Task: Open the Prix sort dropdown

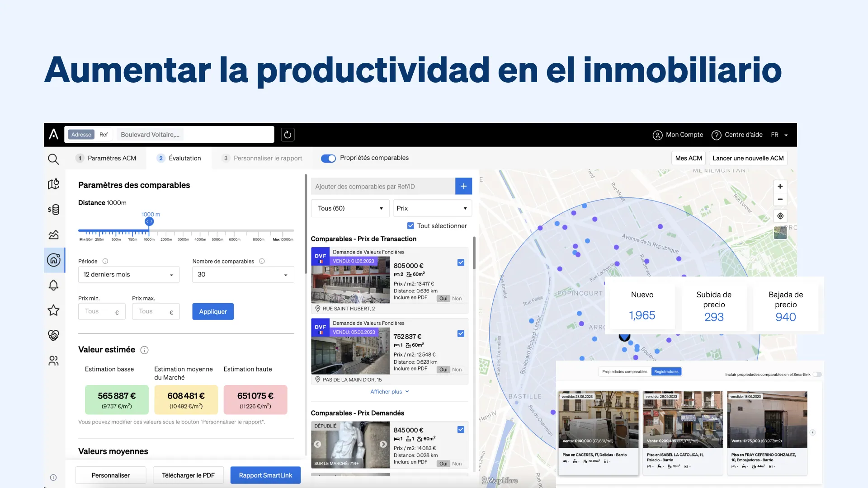Action: pos(432,208)
